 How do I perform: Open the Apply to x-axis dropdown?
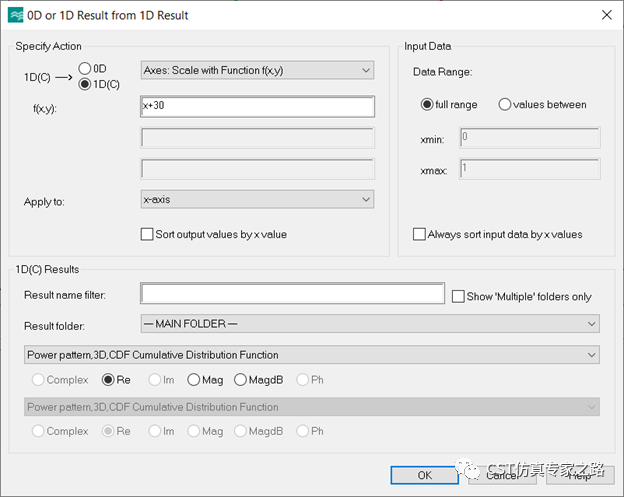coord(257,199)
